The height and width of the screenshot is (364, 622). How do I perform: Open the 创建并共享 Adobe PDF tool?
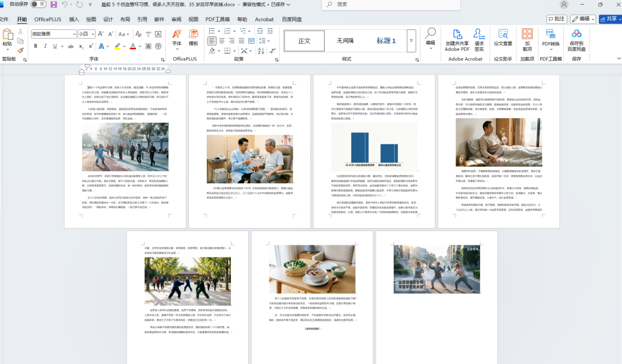(457, 40)
